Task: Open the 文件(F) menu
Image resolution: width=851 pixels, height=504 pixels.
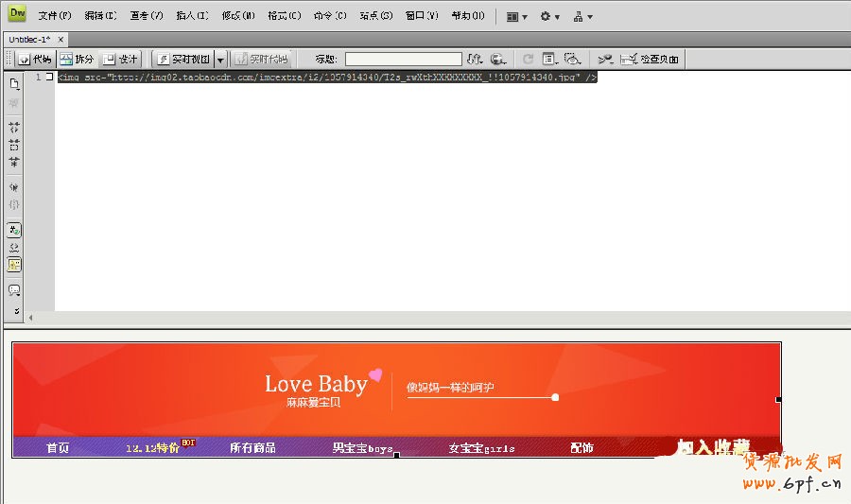Action: 54,16
